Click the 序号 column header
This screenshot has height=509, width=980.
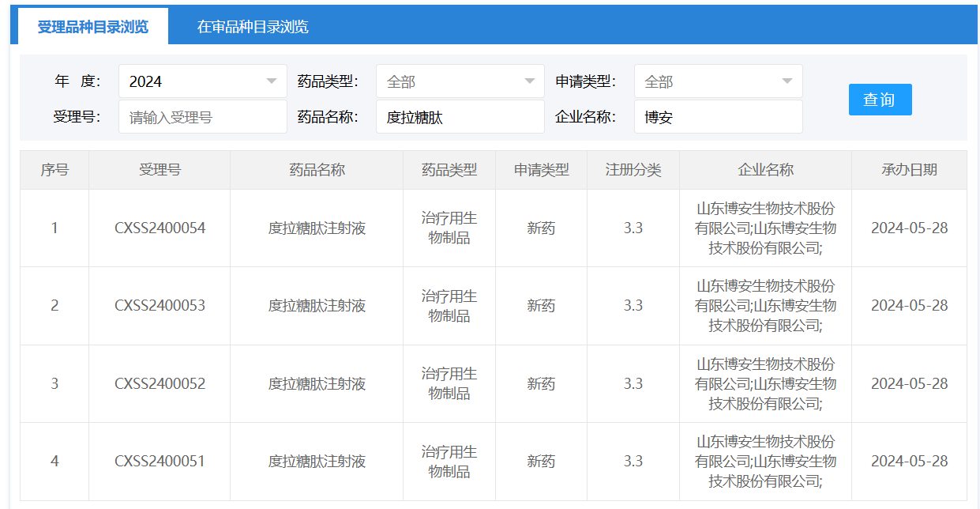click(54, 170)
